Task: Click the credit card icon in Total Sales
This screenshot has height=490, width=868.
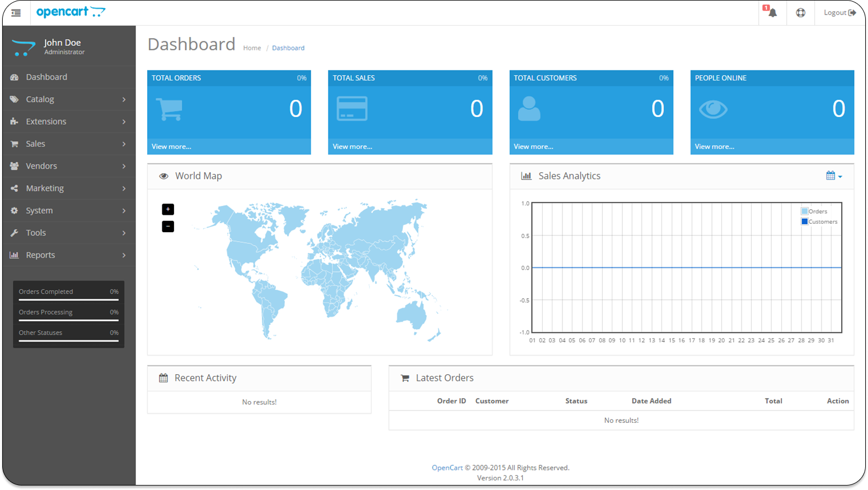Action: click(352, 109)
